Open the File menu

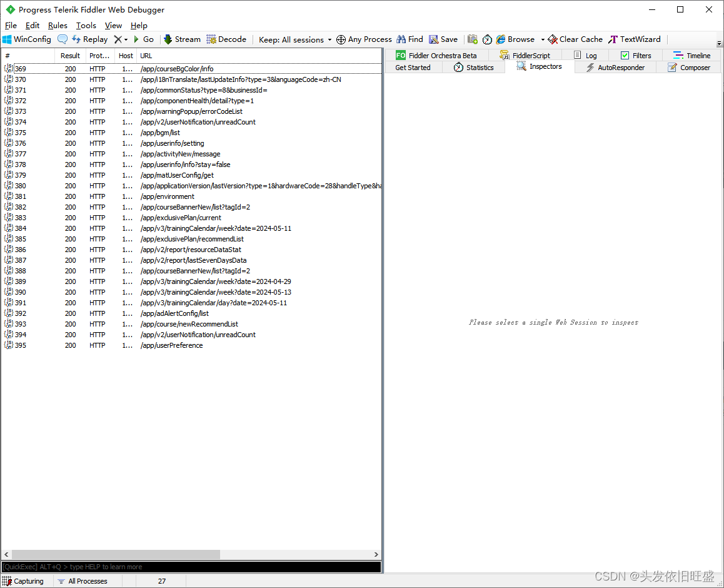click(x=11, y=26)
